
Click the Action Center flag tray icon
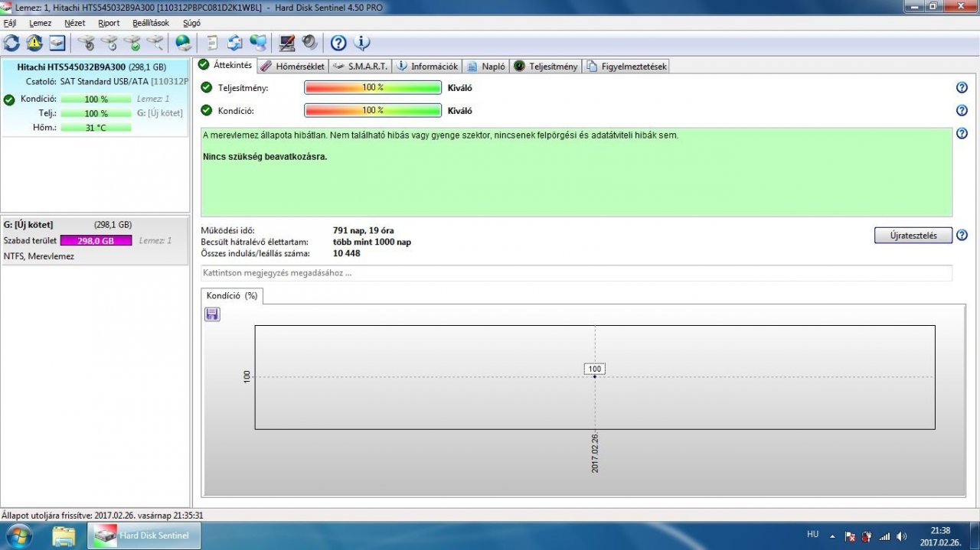(850, 536)
